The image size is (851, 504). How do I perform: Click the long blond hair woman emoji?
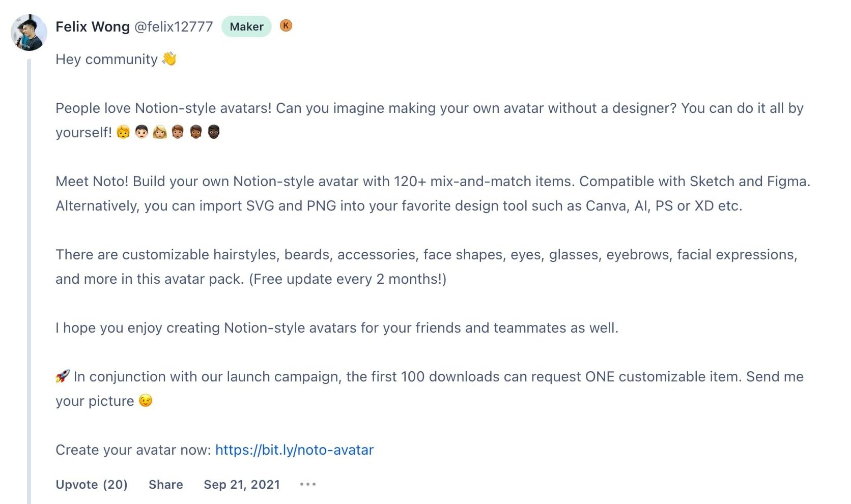coord(160,132)
